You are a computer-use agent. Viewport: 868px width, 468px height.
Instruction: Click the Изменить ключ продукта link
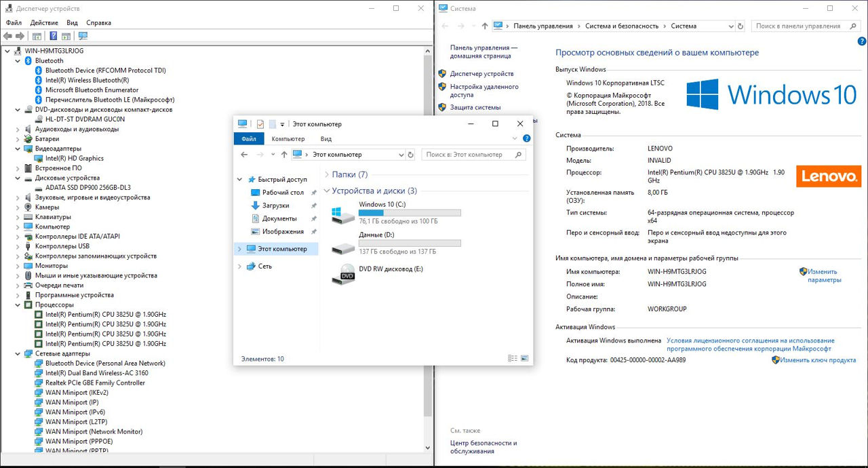(x=817, y=360)
